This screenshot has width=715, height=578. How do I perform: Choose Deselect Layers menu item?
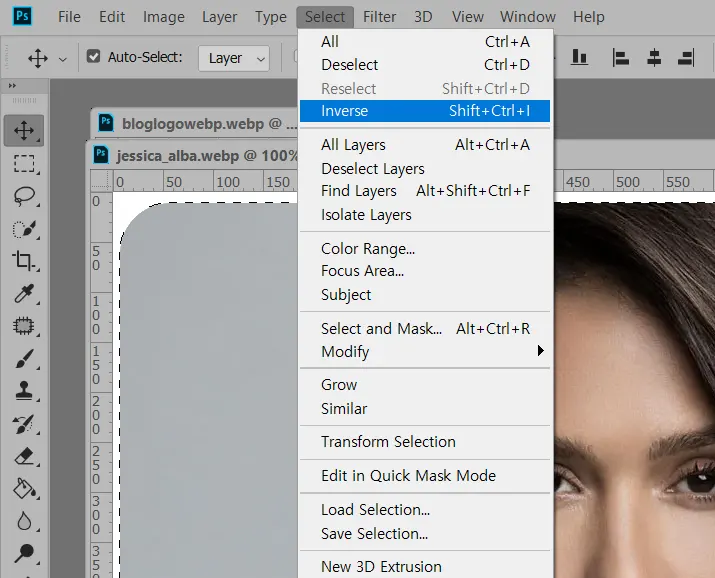(x=425, y=169)
